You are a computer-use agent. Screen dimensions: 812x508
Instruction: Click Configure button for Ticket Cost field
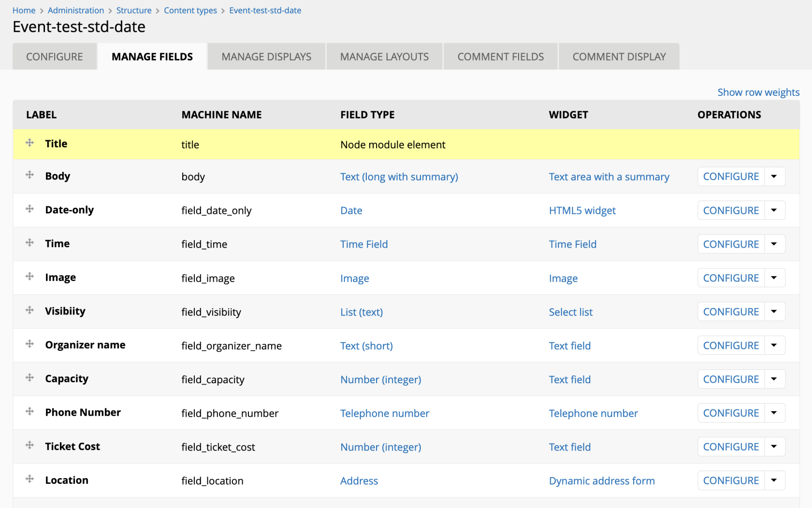(731, 447)
